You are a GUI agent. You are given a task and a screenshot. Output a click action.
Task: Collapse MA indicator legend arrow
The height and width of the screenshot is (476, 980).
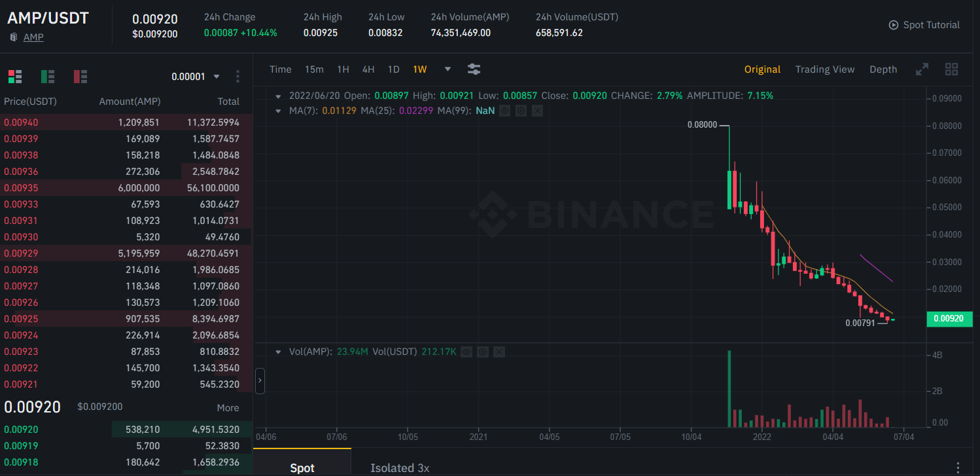(x=279, y=111)
